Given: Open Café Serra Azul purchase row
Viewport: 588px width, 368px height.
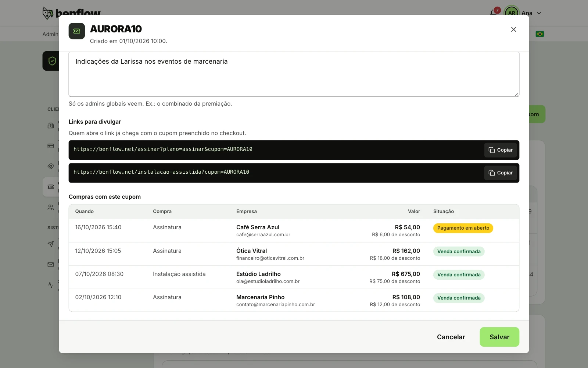Looking at the screenshot, I should click(x=294, y=231).
